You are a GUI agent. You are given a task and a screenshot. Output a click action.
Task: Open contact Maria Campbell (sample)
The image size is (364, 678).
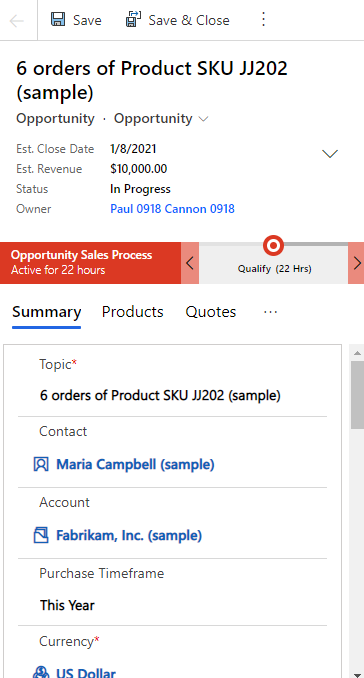pos(135,464)
